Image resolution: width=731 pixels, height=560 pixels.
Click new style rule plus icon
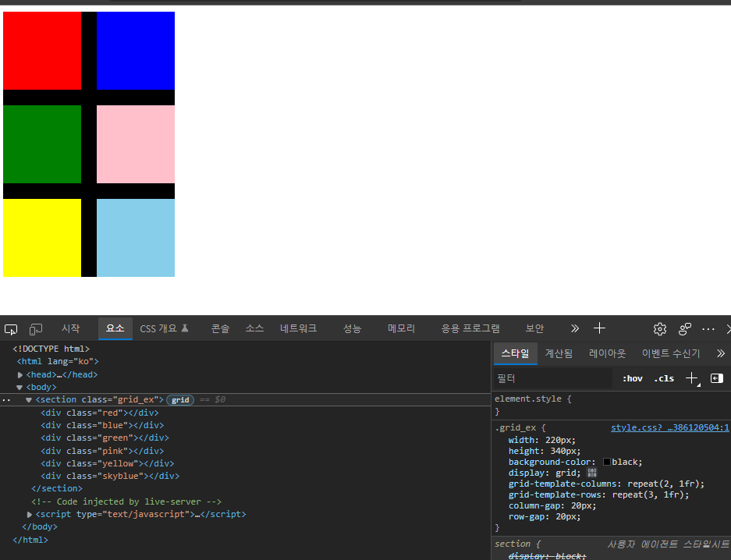click(692, 378)
